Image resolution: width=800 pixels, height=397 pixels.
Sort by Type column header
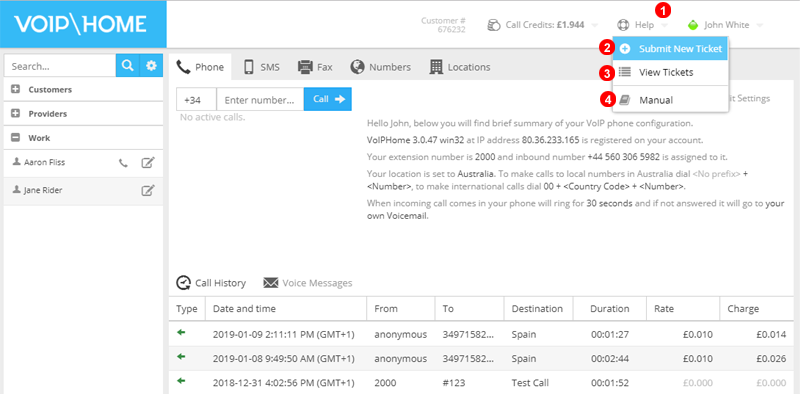click(187, 309)
